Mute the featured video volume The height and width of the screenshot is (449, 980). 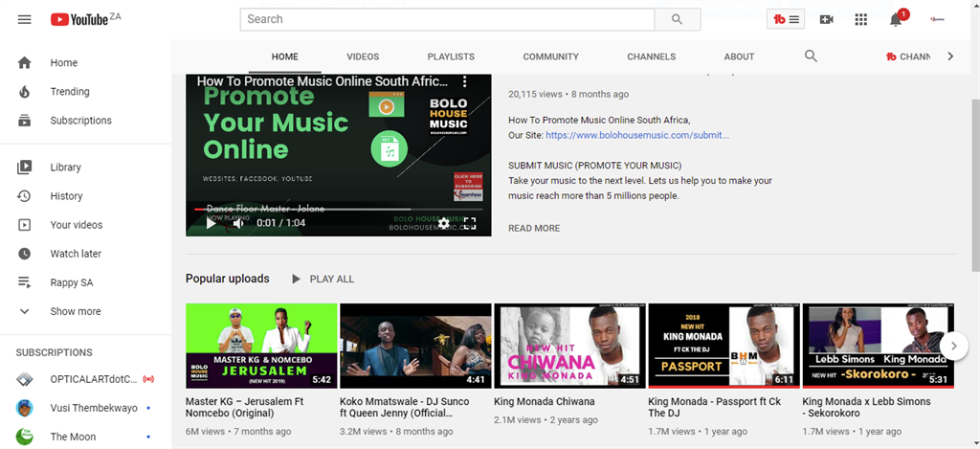238,223
